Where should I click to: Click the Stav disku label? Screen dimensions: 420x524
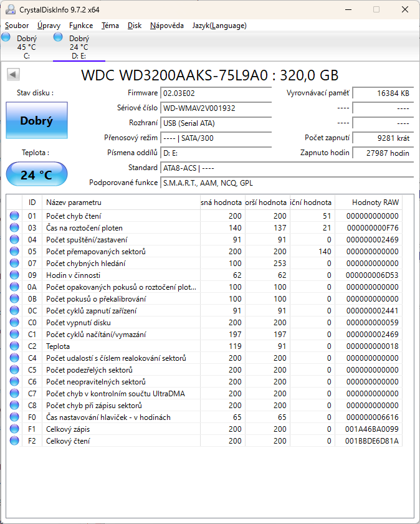(x=35, y=93)
